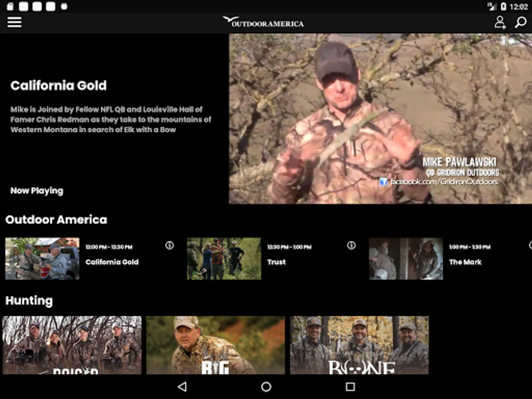Image resolution: width=532 pixels, height=399 pixels.
Task: Open the BIG hunting show poster
Action: 216,345
